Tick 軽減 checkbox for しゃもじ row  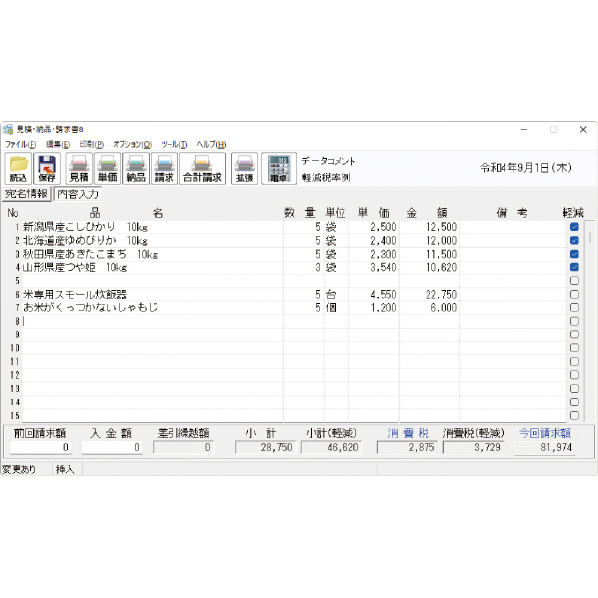click(574, 307)
